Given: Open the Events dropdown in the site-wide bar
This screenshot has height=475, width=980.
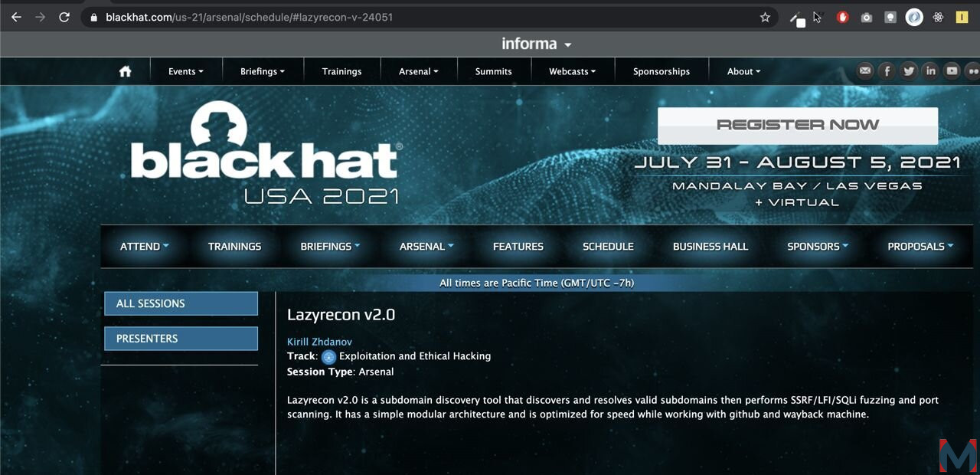Looking at the screenshot, I should pyautogui.click(x=186, y=71).
